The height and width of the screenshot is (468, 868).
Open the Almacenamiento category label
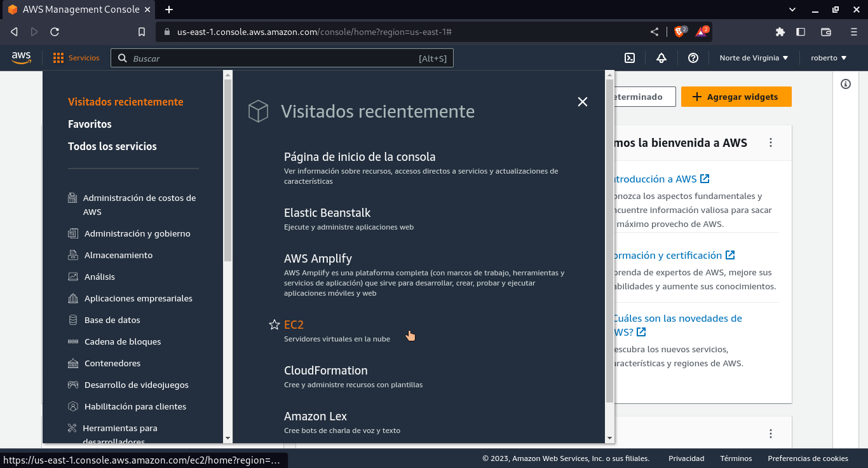click(118, 255)
